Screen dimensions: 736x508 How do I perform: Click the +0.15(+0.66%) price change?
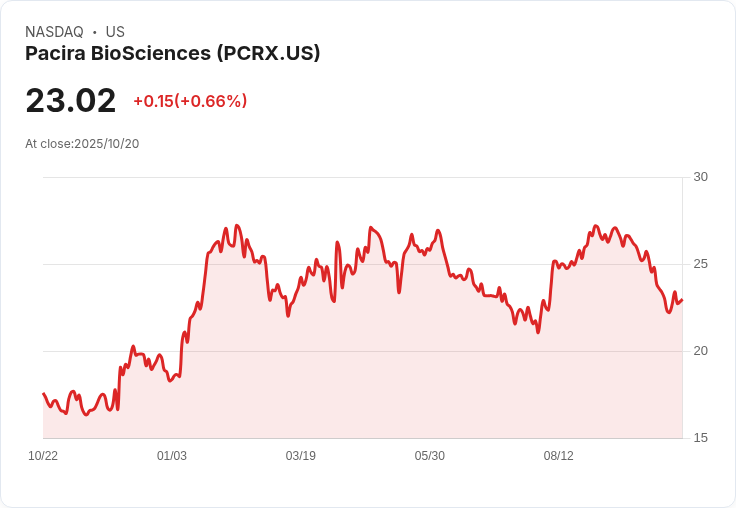pyautogui.click(x=190, y=101)
